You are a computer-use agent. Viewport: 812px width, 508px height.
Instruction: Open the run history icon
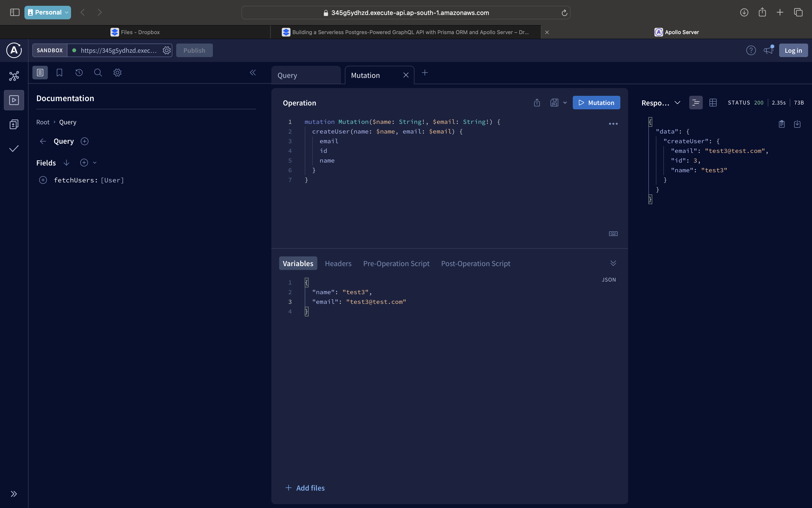click(79, 73)
